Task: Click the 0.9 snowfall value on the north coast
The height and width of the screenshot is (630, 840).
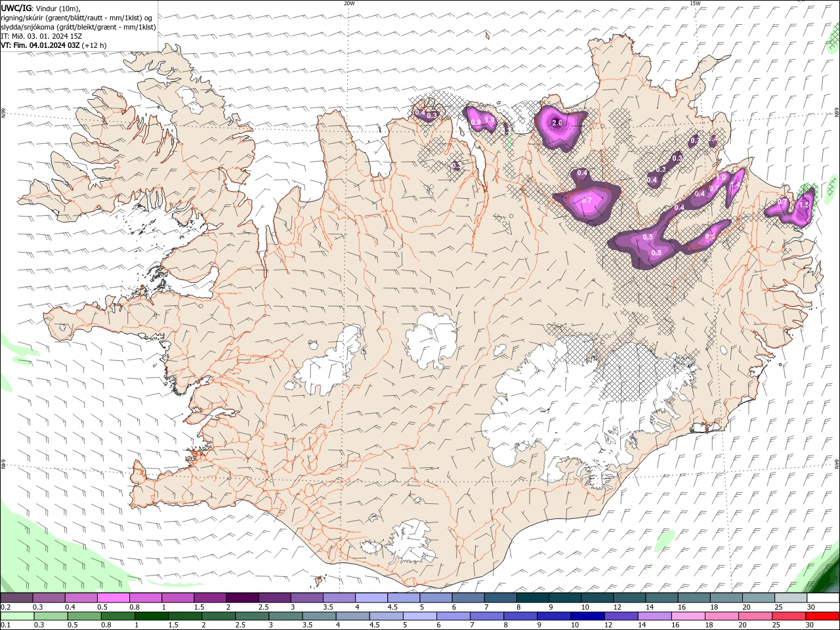Action: click(x=476, y=122)
